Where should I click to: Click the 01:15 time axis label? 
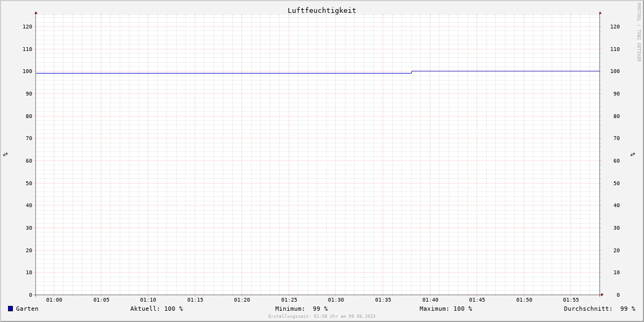click(x=195, y=300)
